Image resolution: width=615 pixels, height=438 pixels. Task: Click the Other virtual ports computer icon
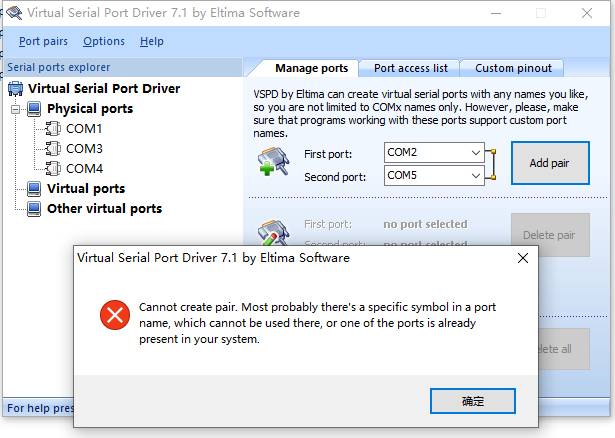click(34, 209)
